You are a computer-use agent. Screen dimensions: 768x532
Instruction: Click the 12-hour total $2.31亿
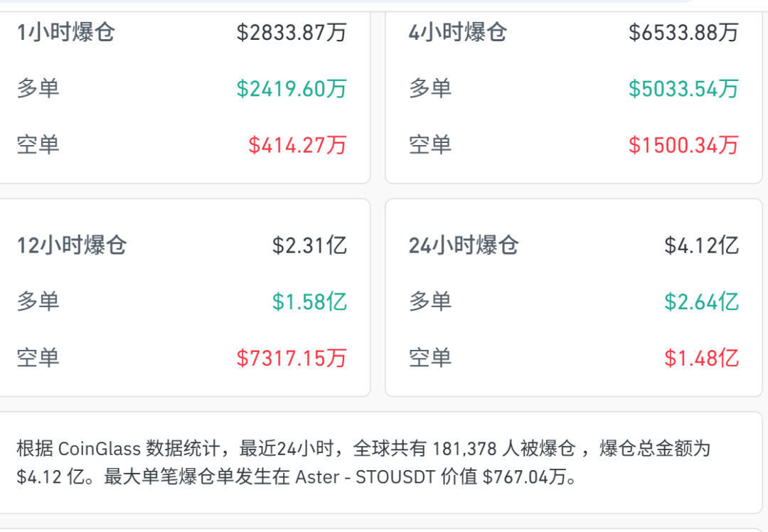pos(309,245)
